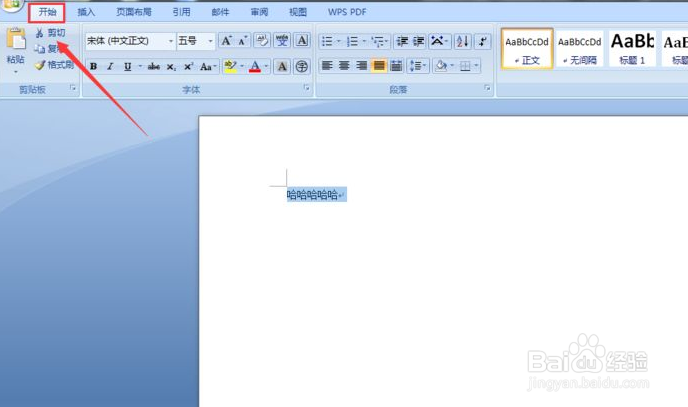Switch to the 审阅 (Review) tab
Screen dimensions: 688x407
tap(259, 12)
